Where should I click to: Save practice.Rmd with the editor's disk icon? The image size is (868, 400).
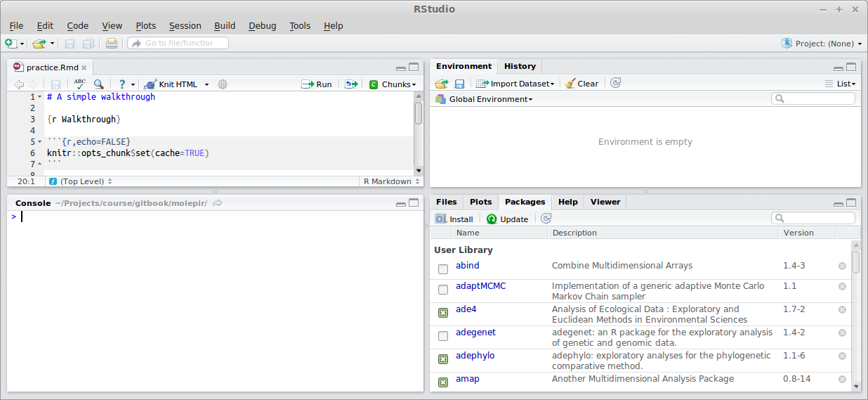pyautogui.click(x=55, y=84)
